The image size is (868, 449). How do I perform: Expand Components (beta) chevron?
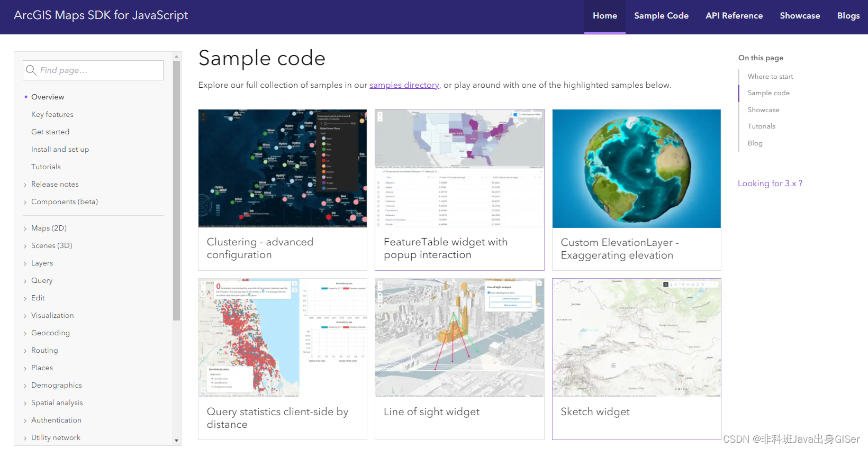coord(25,202)
